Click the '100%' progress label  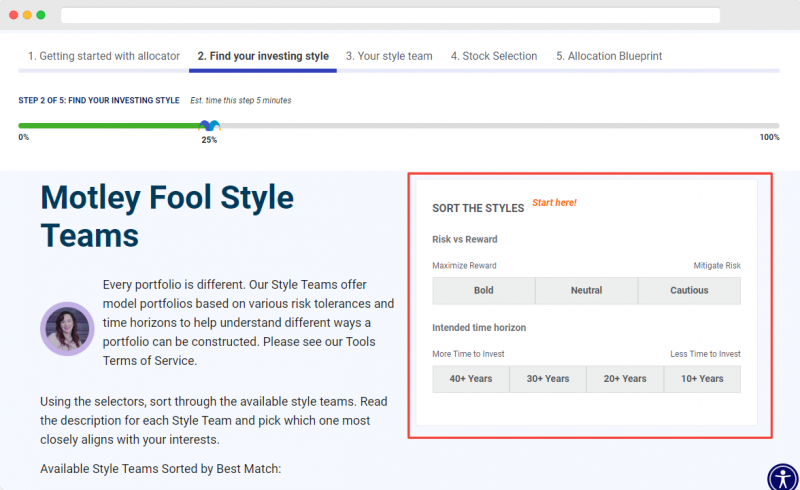(769, 137)
